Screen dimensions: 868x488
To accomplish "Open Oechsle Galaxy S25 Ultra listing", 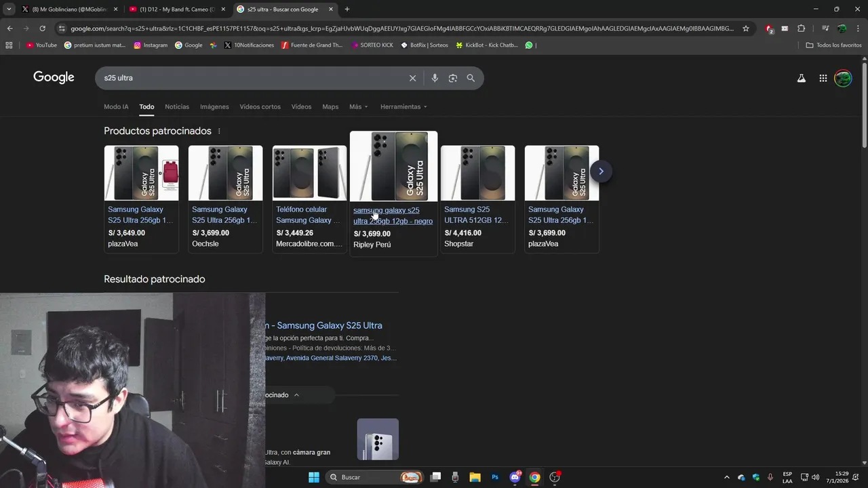I will (225, 199).
